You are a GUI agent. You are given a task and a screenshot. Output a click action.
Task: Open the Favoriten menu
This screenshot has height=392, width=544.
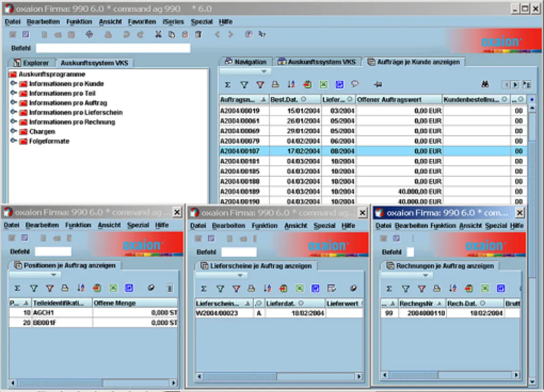click(x=142, y=22)
